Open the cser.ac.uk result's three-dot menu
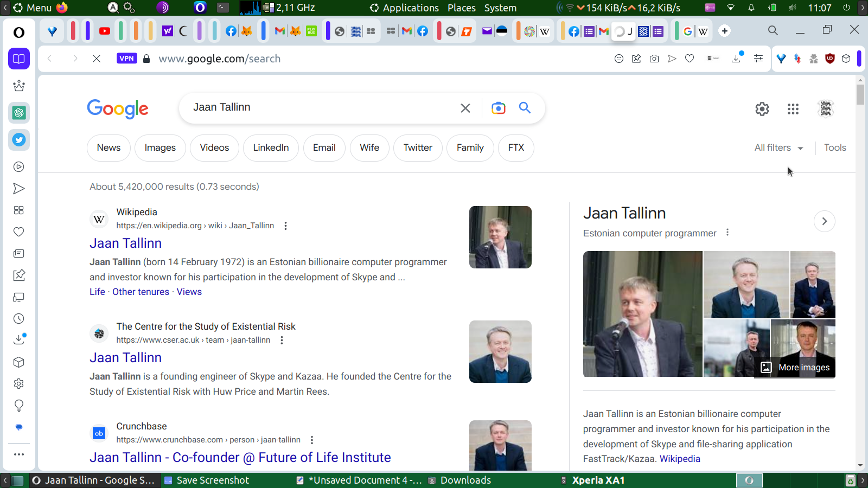The height and width of the screenshot is (488, 868). [282, 340]
